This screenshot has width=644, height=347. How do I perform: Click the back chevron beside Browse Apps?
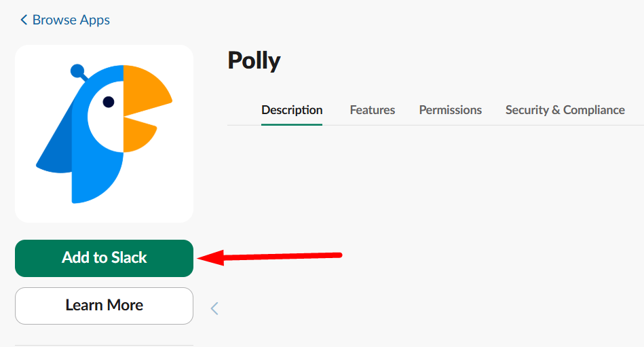[x=24, y=20]
